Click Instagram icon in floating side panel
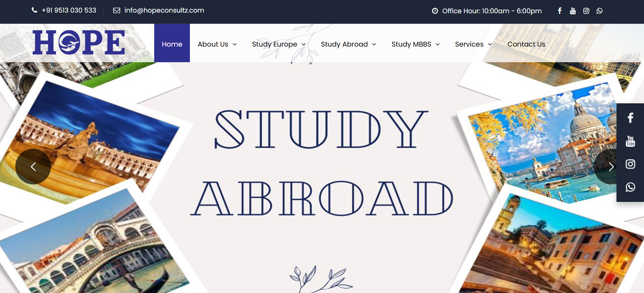This screenshot has height=293, width=644. (x=630, y=164)
